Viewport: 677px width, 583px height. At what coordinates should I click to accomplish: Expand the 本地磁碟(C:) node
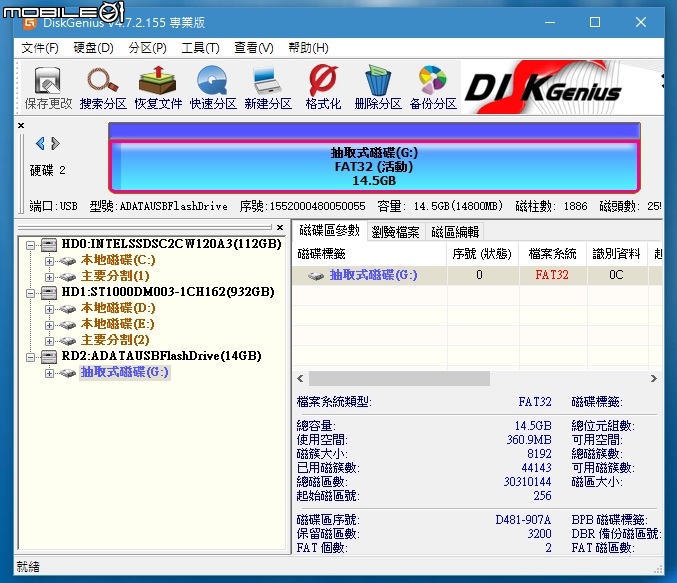pyautogui.click(x=49, y=261)
